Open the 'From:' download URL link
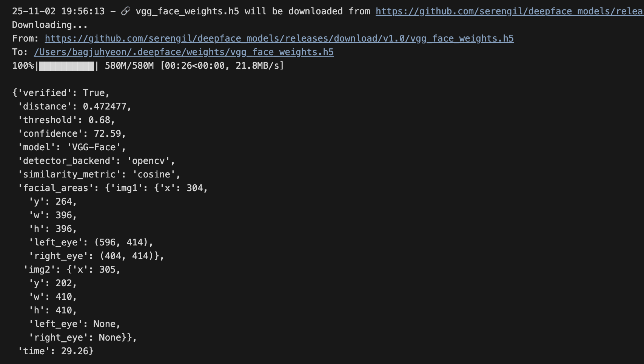Viewport: 644px width, 364px height. coord(279,39)
